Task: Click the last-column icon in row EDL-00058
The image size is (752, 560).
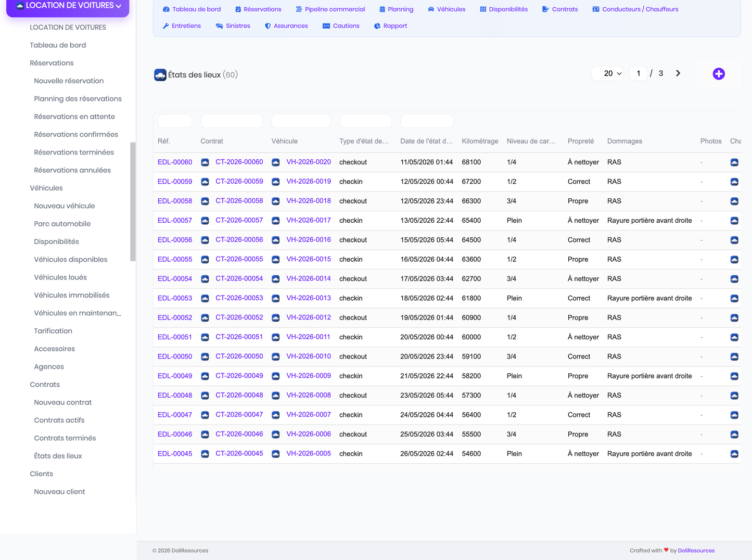Action: pos(734,201)
